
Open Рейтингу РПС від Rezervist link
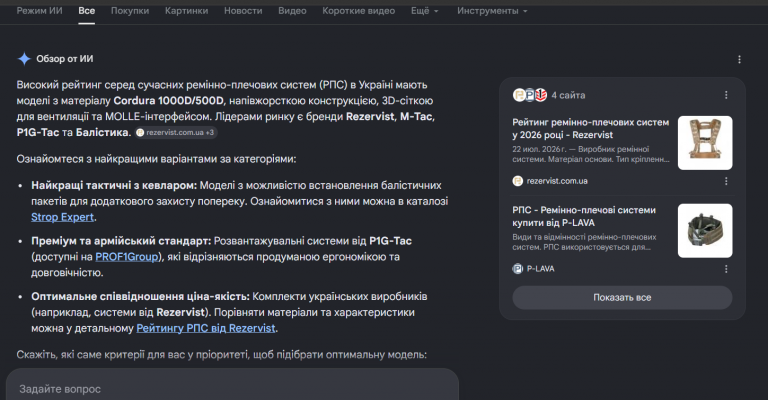coord(206,328)
